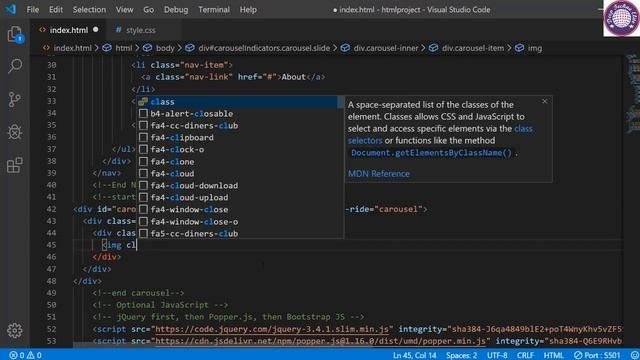
Task: Select the fa4-cloud-upload suggestion
Action: [x=240, y=198]
